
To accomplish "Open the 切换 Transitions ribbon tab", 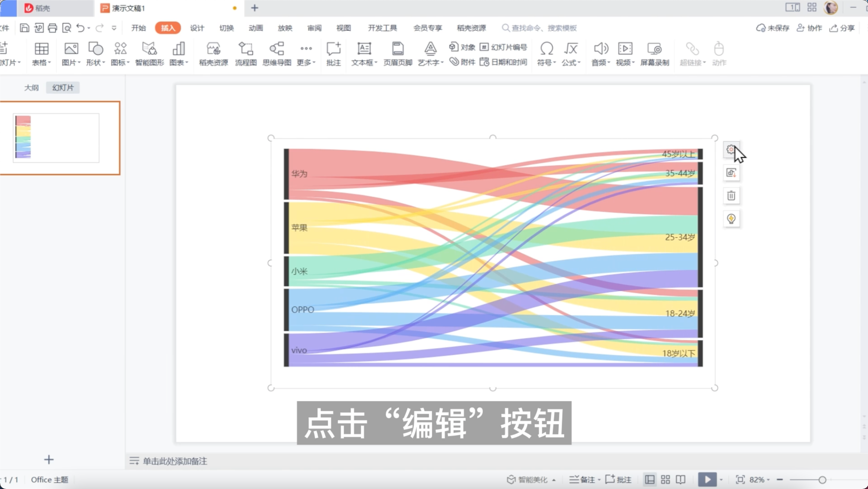I will point(227,28).
